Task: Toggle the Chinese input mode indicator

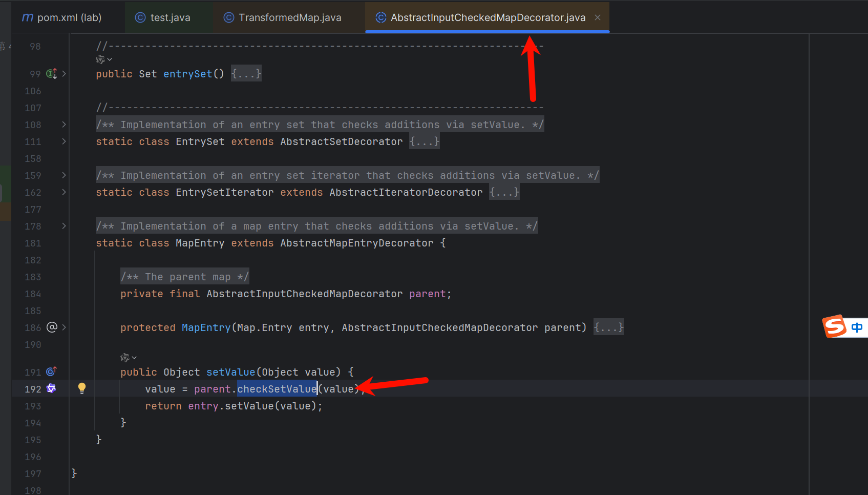Action: [857, 327]
